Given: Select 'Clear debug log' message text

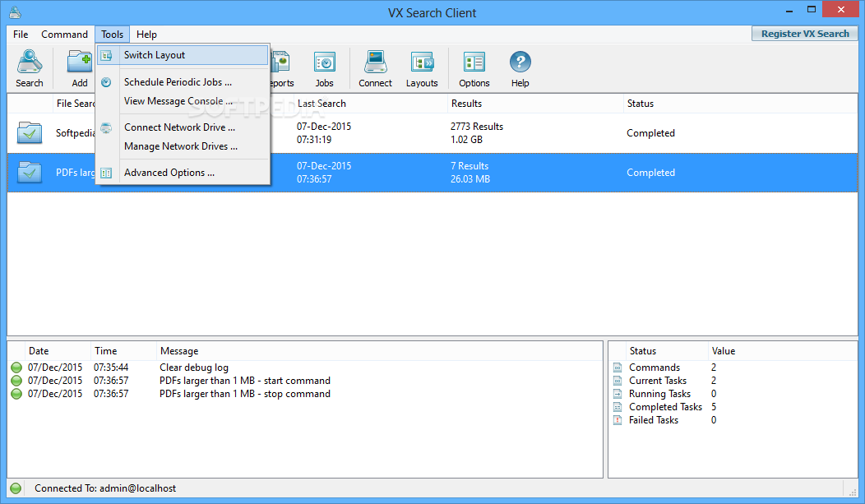Looking at the screenshot, I should 193,368.
